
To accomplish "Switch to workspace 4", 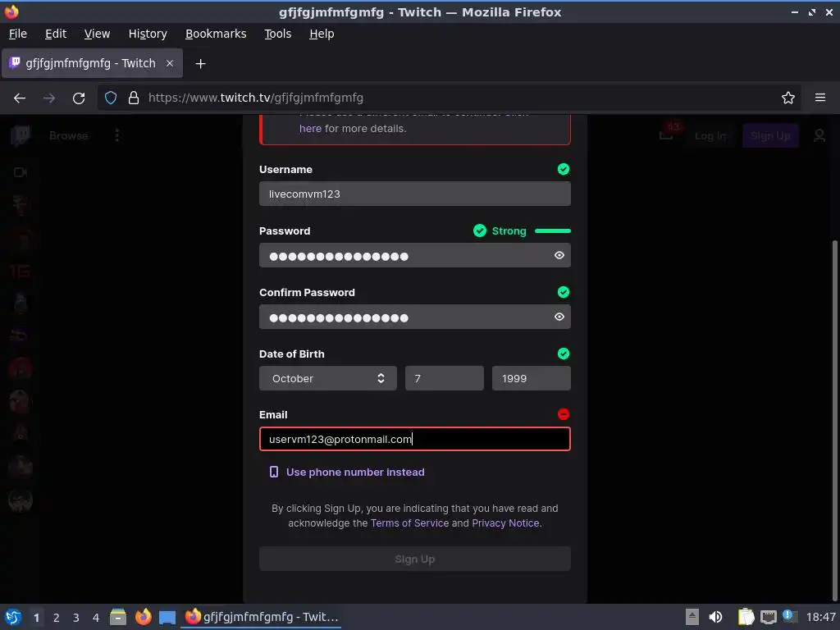I will pos(96,618).
